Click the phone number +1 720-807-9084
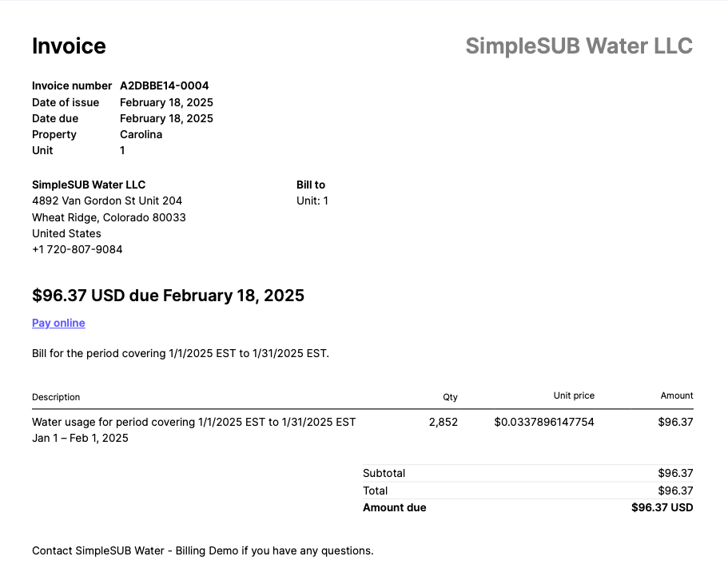The width and height of the screenshot is (728, 584). [78, 249]
